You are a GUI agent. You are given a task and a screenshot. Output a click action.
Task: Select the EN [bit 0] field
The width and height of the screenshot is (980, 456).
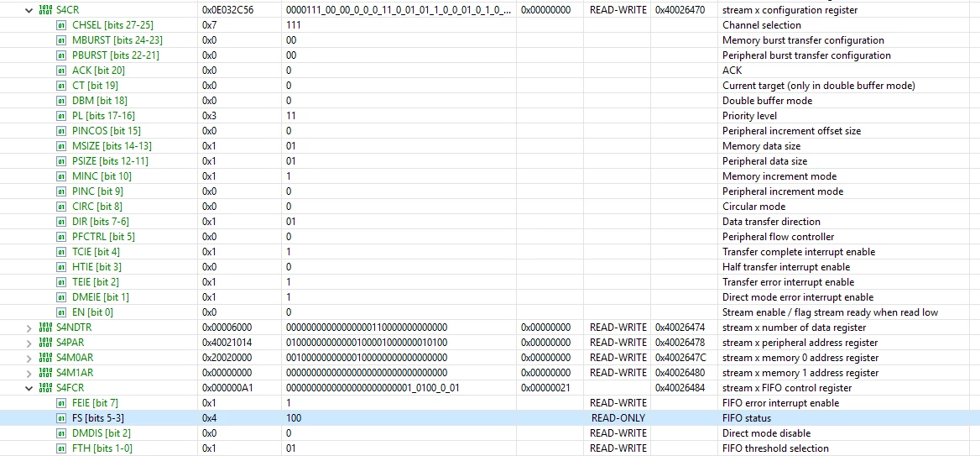click(92, 312)
